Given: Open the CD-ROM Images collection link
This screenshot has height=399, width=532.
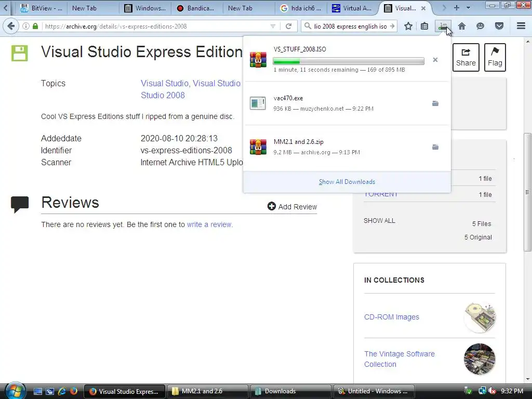Looking at the screenshot, I should pyautogui.click(x=392, y=317).
